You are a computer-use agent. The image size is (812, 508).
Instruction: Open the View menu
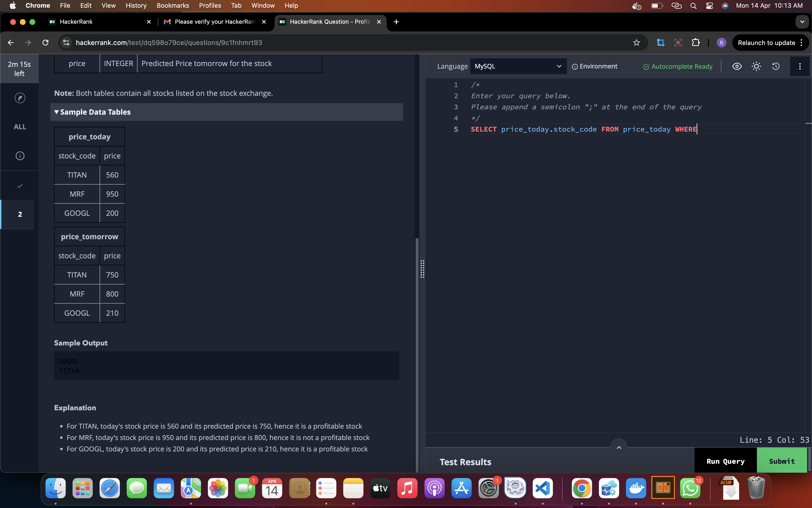(x=108, y=5)
